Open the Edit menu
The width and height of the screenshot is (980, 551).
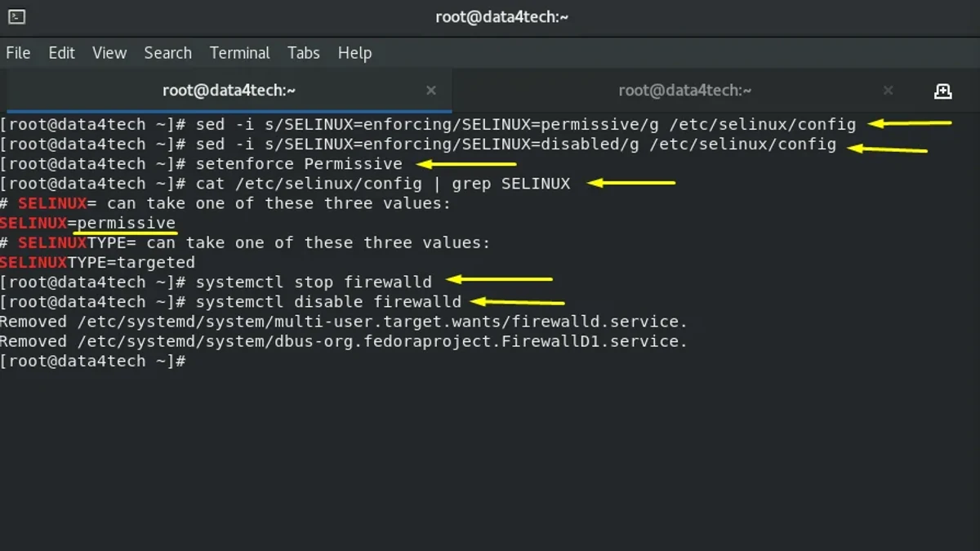(61, 53)
